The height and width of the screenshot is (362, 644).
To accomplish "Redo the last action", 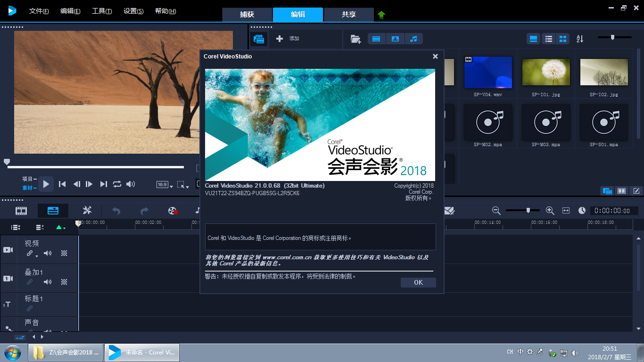I will pyautogui.click(x=145, y=211).
